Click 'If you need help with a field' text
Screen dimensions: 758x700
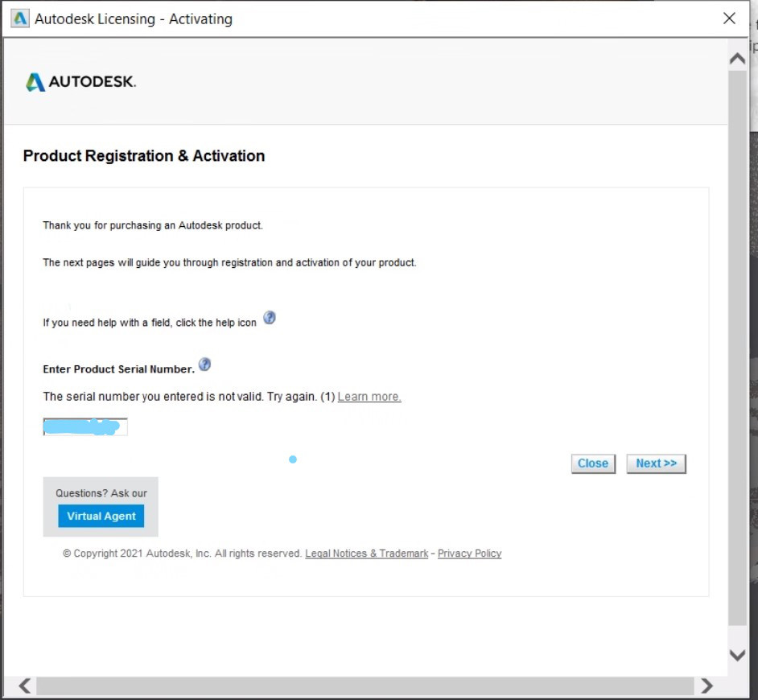tap(150, 323)
